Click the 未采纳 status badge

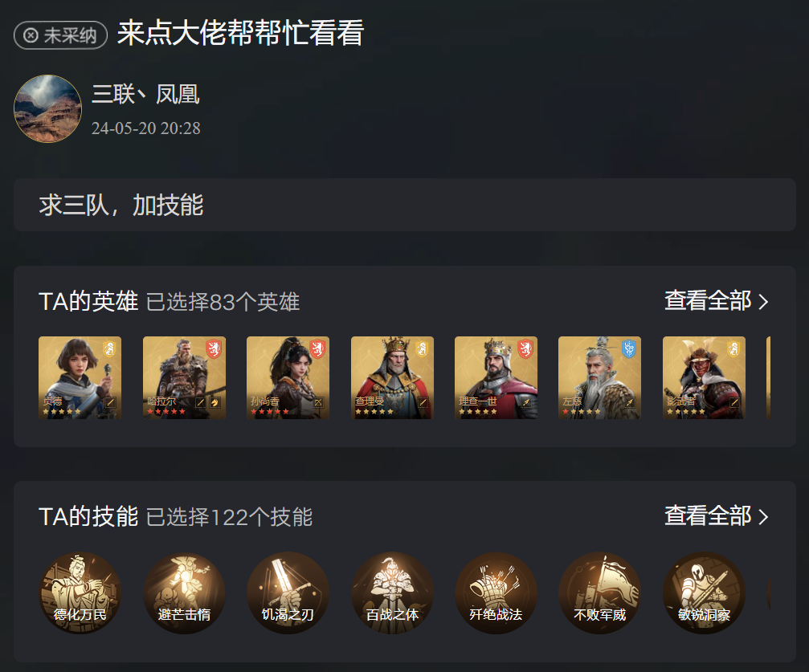[61, 35]
